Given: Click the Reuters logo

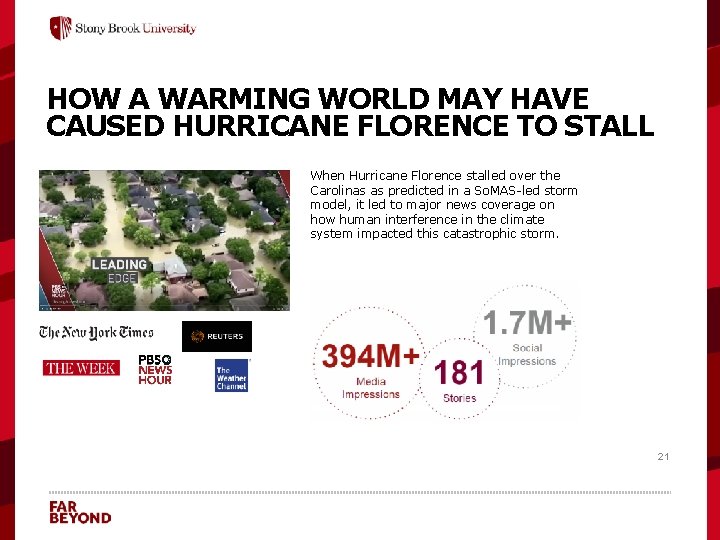Looking at the screenshot, I should coord(217,336).
